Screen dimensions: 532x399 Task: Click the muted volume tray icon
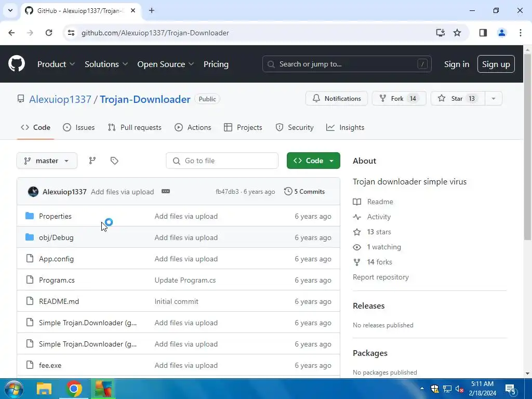tap(459, 389)
